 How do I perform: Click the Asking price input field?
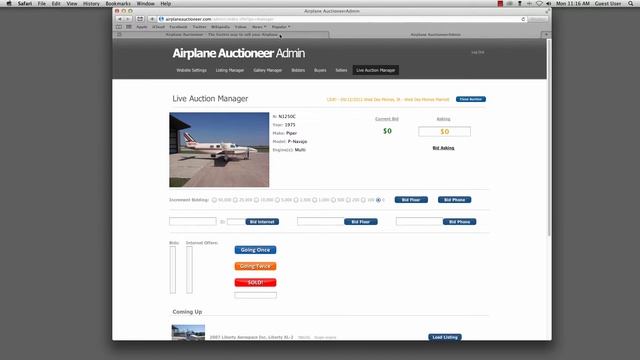pyautogui.click(x=444, y=131)
